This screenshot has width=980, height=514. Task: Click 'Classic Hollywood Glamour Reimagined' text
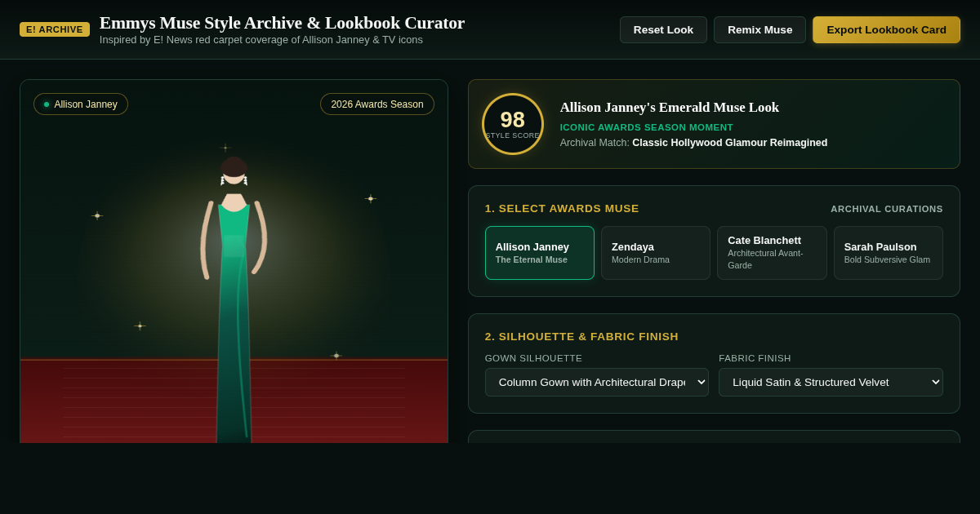(x=730, y=143)
